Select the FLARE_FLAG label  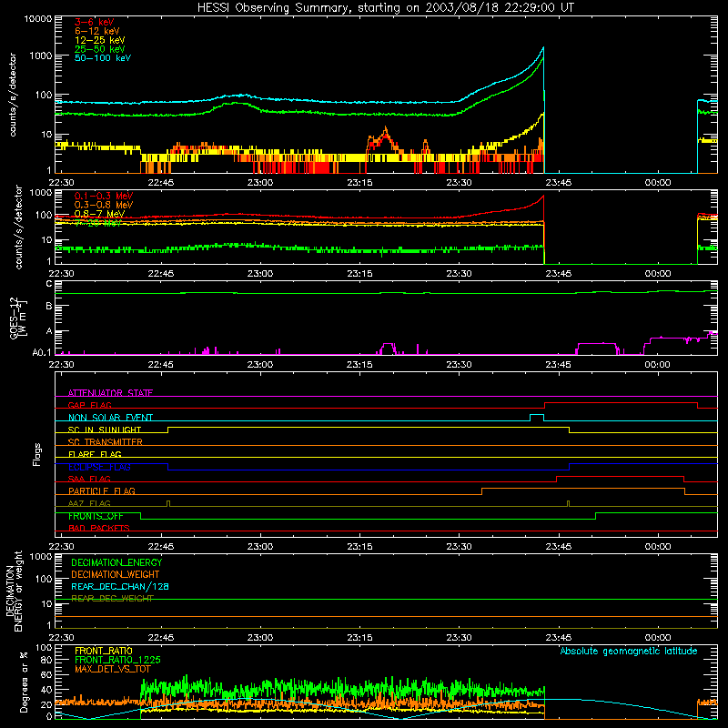[x=95, y=454]
